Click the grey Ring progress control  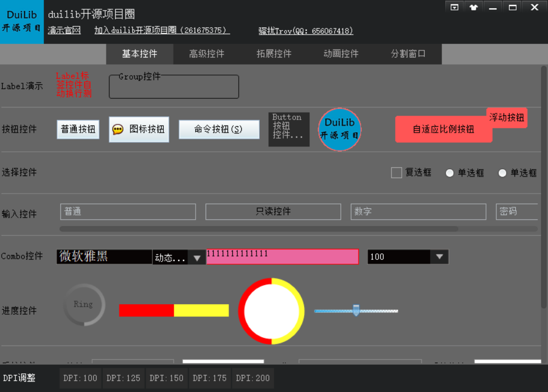tap(84, 305)
